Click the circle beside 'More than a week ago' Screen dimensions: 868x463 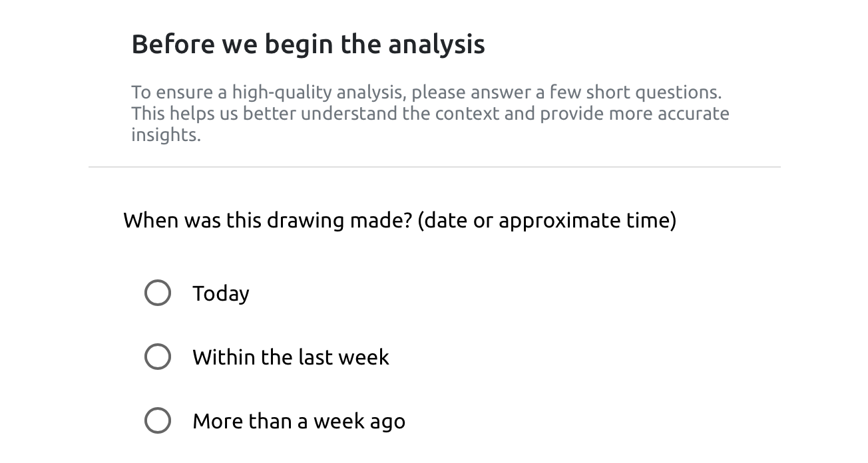point(157,420)
